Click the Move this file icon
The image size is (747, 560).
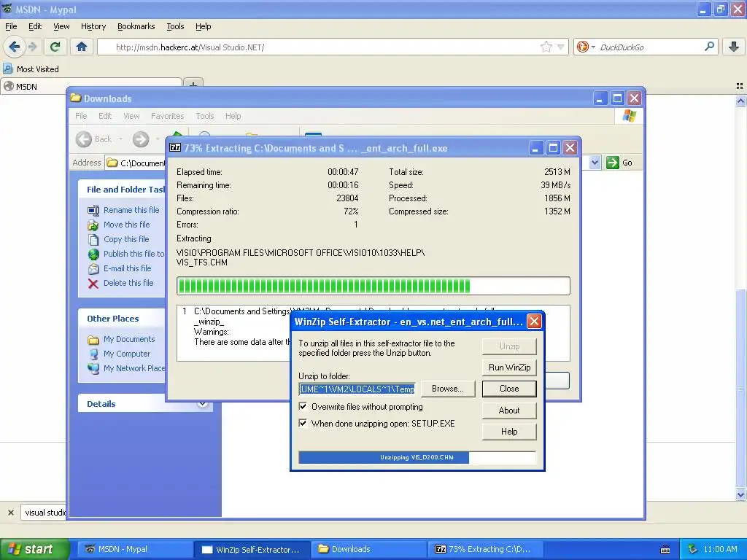[x=93, y=225]
